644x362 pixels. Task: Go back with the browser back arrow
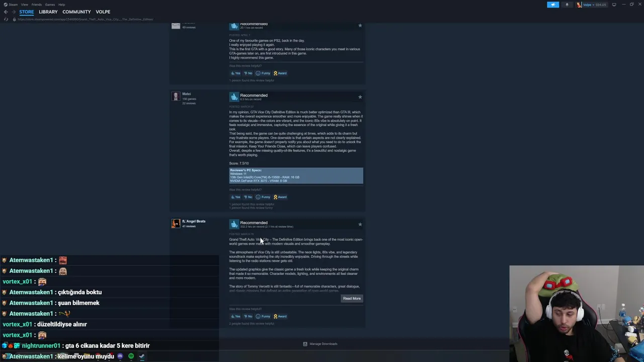[x=6, y=12]
